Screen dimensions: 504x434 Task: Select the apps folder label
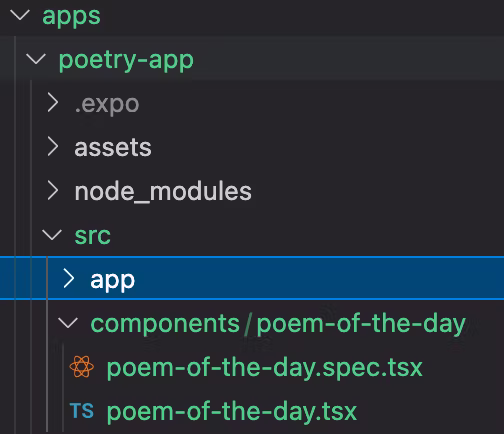coord(71,16)
